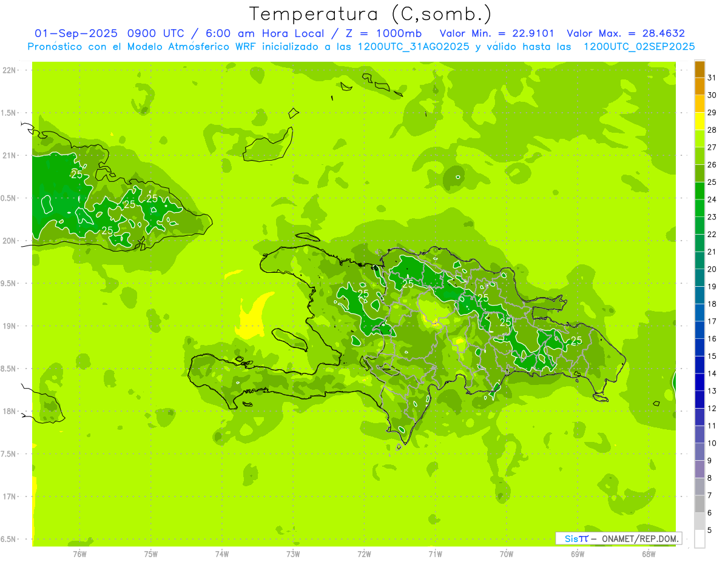Click the color scale label 27

click(x=712, y=147)
